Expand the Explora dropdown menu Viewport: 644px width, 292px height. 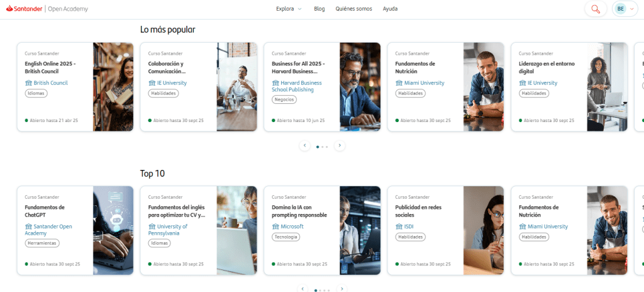pyautogui.click(x=289, y=9)
